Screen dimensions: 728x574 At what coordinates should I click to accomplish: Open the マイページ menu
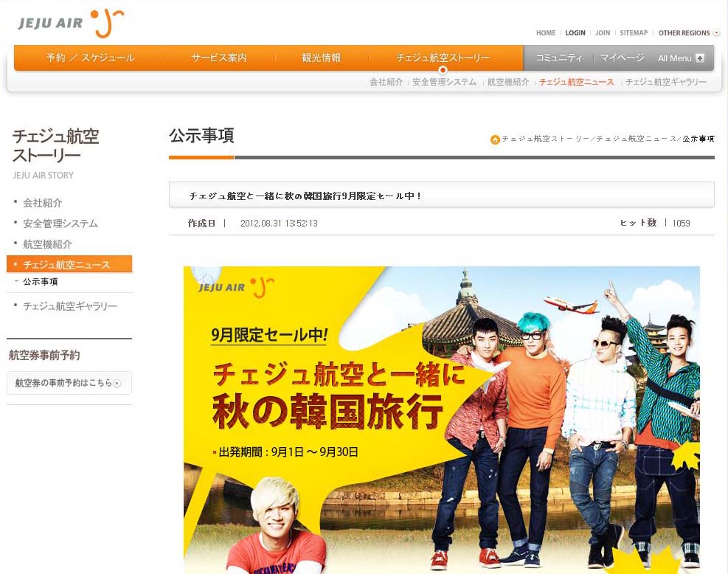pos(622,58)
